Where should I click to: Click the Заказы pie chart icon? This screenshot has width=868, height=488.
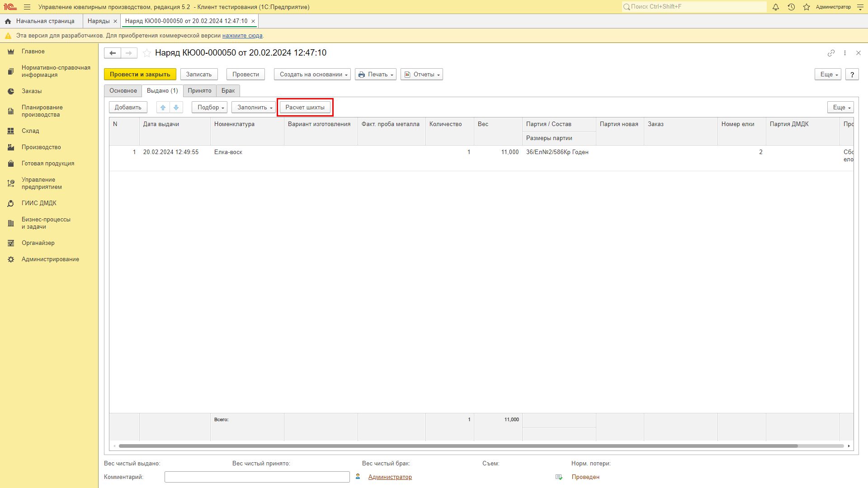tap(11, 91)
